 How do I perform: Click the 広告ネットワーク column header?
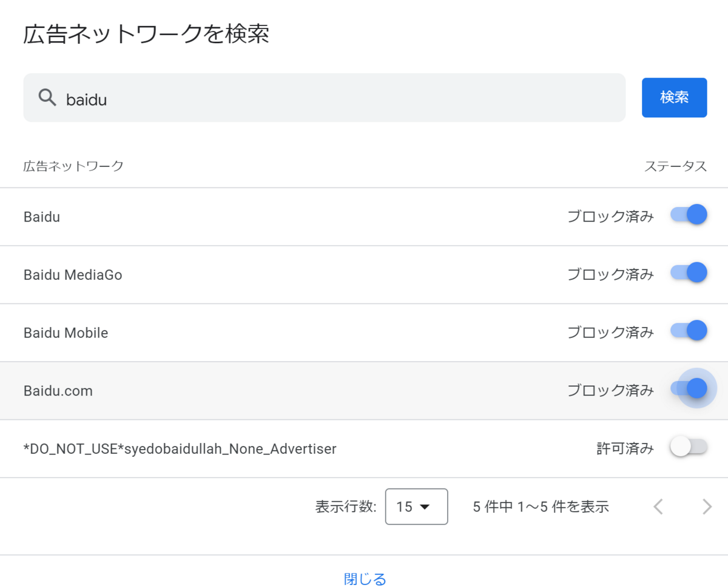(x=73, y=166)
